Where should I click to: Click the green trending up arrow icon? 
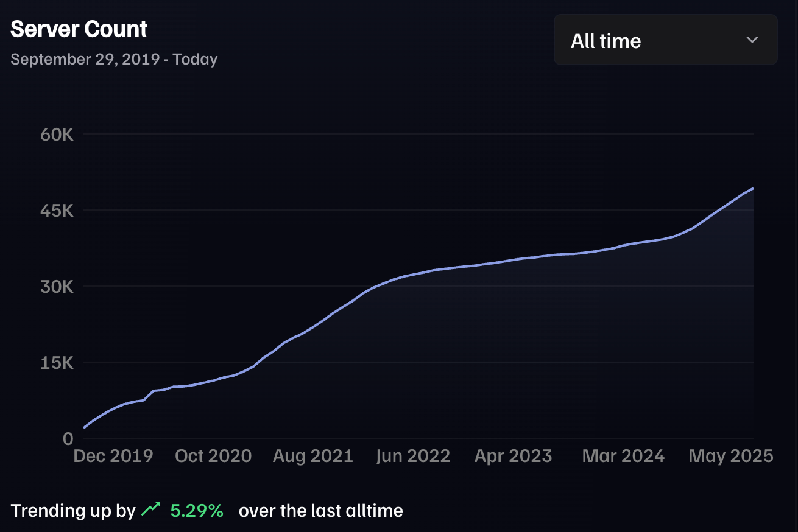[x=151, y=509]
